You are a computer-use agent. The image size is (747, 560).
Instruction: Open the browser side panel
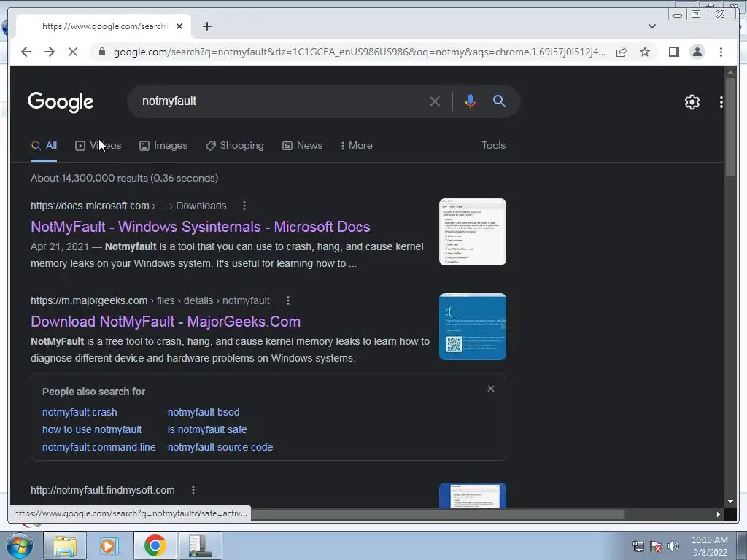point(673,52)
